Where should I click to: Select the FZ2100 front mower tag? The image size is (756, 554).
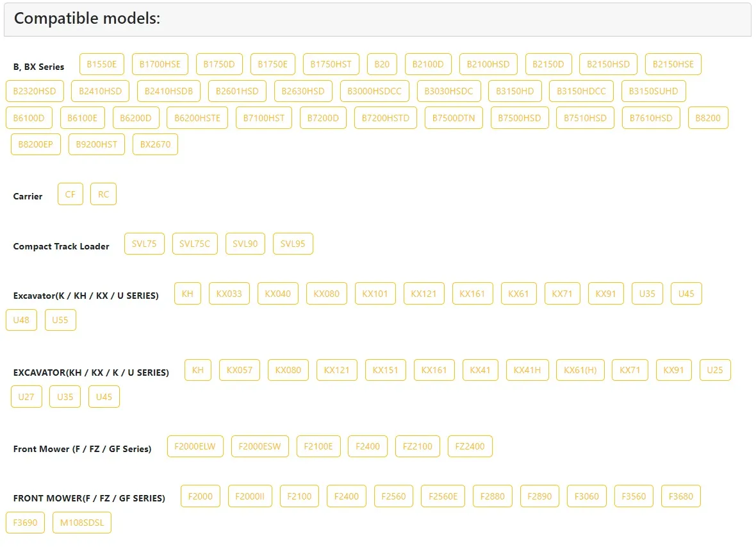pos(418,446)
